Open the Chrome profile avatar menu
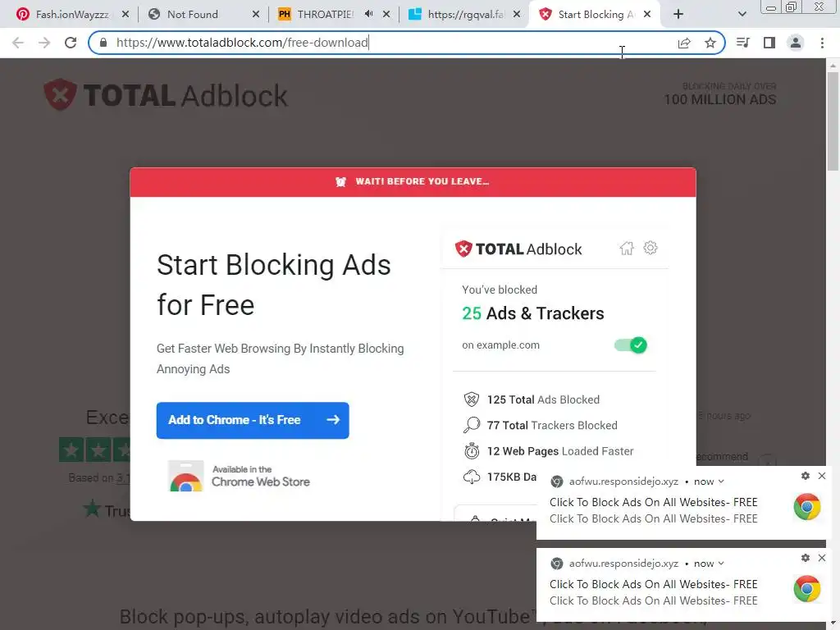 point(796,43)
